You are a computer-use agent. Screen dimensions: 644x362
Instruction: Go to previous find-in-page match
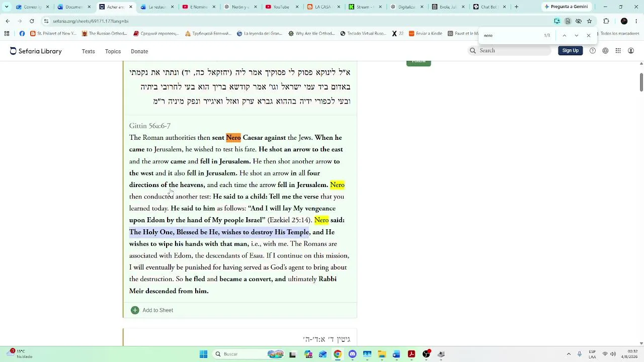pos(564,36)
